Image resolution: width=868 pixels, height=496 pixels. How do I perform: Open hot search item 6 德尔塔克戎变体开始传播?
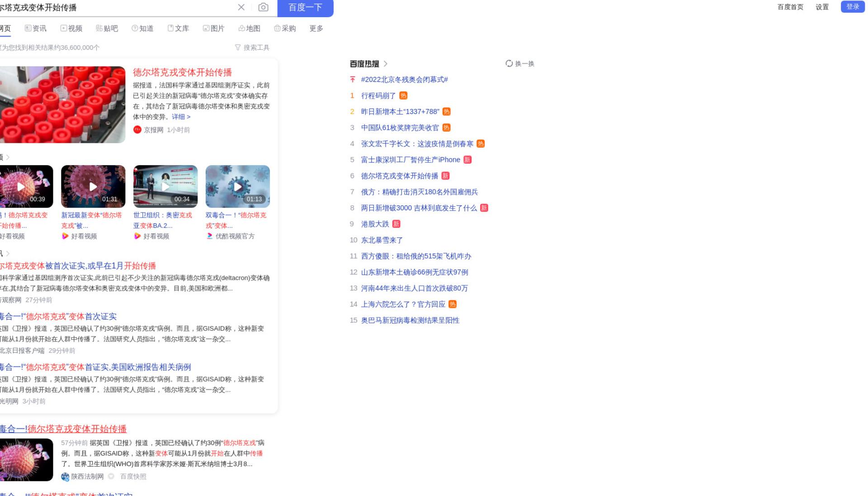click(x=400, y=176)
